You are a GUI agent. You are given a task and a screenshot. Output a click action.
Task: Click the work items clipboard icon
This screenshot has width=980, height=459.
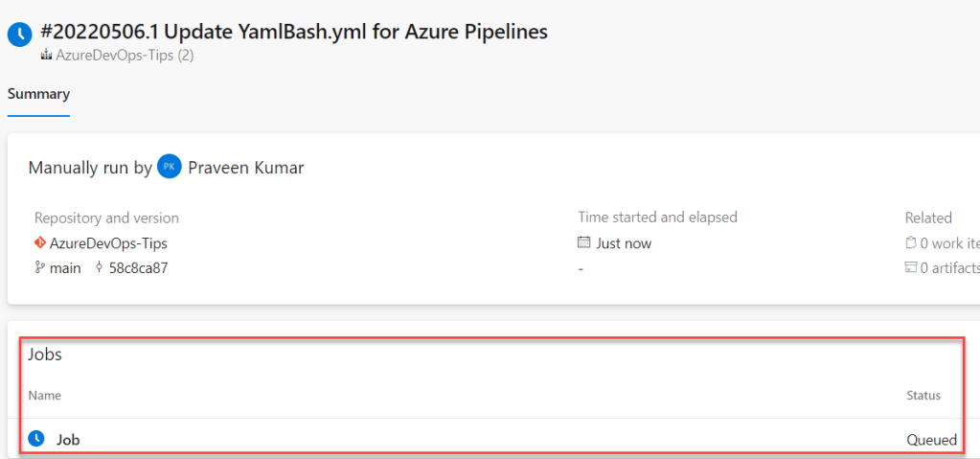tap(911, 243)
